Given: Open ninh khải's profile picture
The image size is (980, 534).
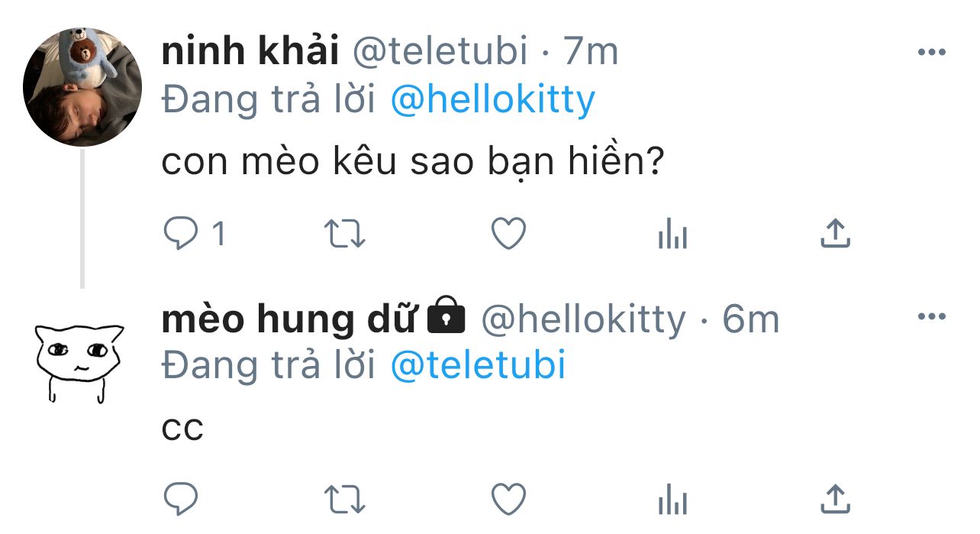Looking at the screenshot, I should tap(82, 86).
